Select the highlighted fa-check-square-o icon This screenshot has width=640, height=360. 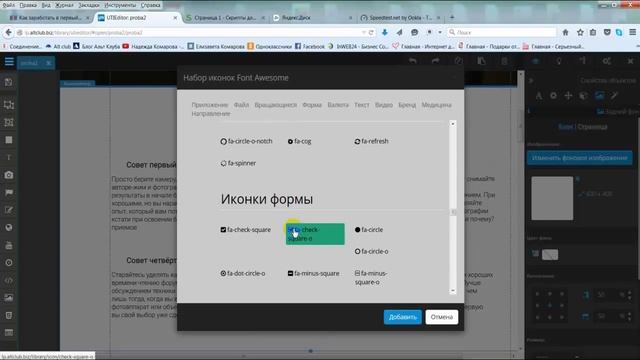click(315, 234)
